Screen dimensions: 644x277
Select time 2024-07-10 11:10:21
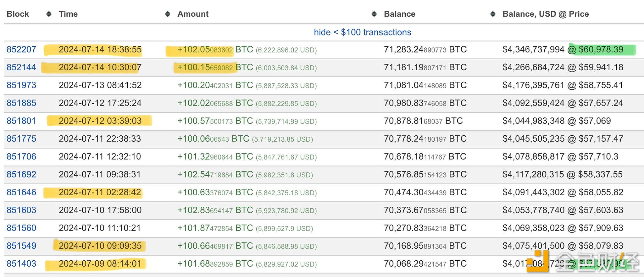point(100,228)
